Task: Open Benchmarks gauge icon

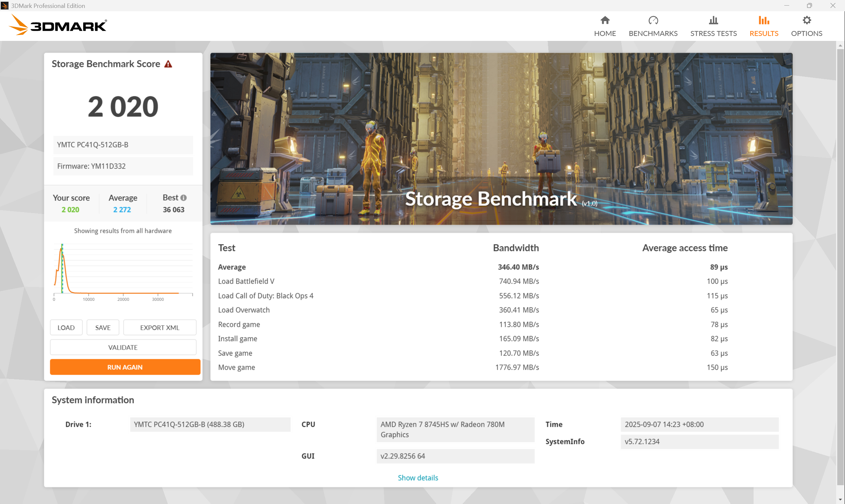Action: pyautogui.click(x=653, y=20)
